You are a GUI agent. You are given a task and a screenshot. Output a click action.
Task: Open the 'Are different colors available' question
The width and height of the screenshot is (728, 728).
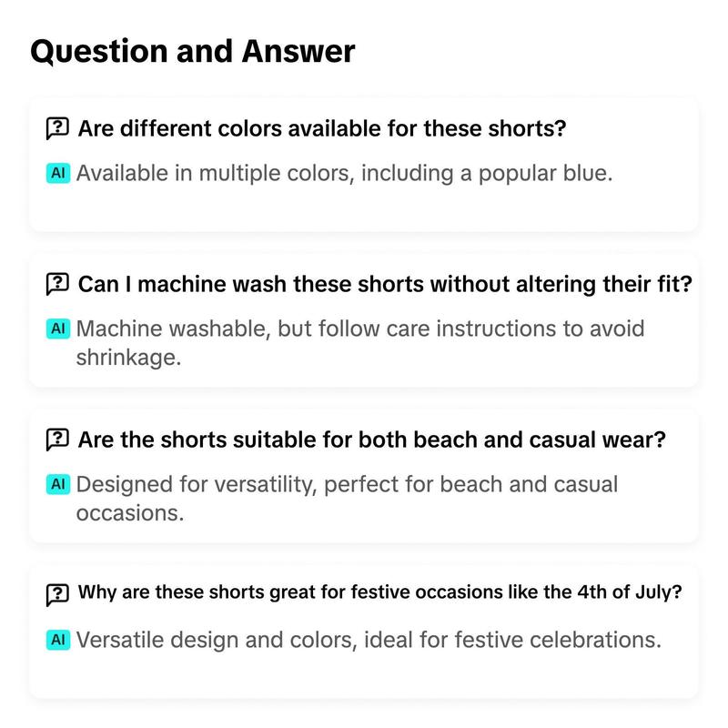point(322,128)
